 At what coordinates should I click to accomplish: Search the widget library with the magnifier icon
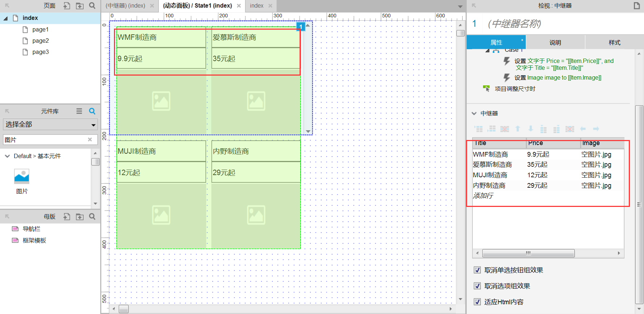coord(92,111)
